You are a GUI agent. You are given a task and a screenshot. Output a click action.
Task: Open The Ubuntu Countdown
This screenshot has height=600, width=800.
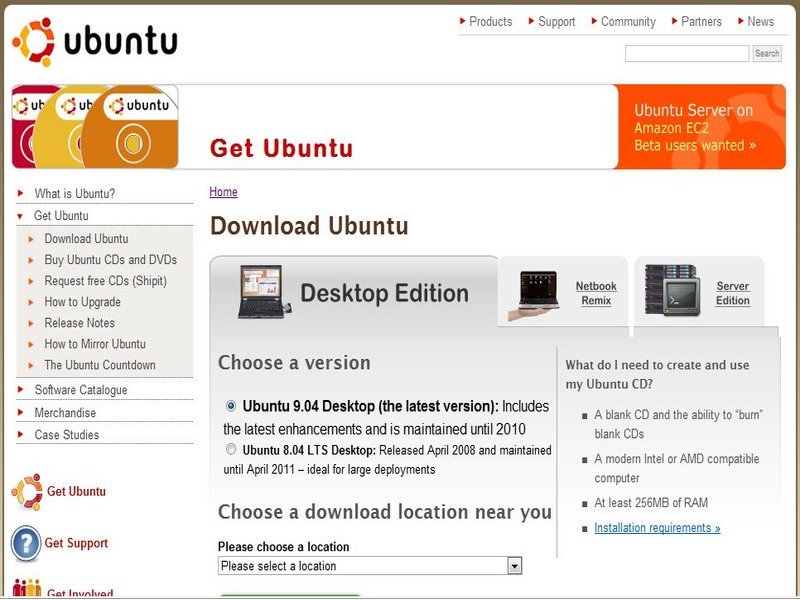[100, 365]
